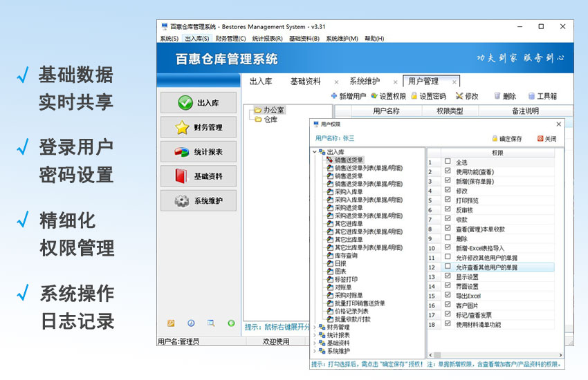Viewport: 588px width, 380px height.
Task: Click the 确定保存 save icon in dialog
Action: click(x=495, y=138)
